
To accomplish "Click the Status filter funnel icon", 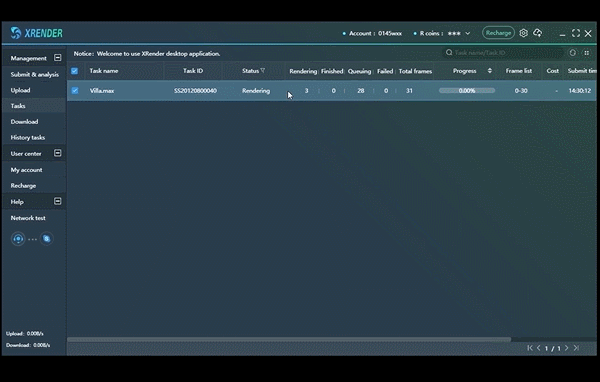I will click(262, 70).
